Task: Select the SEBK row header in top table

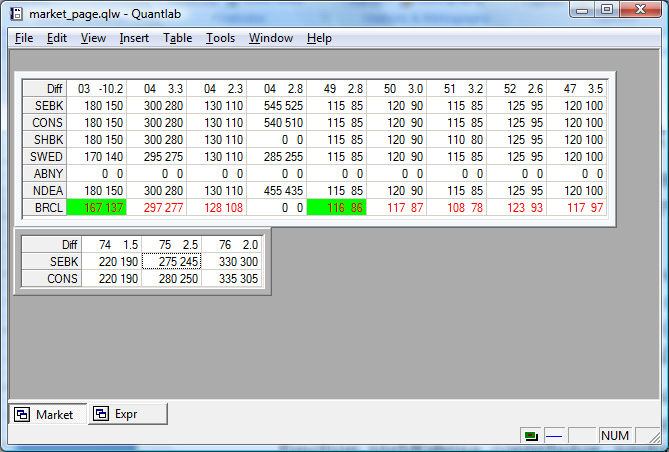Action: tap(44, 105)
